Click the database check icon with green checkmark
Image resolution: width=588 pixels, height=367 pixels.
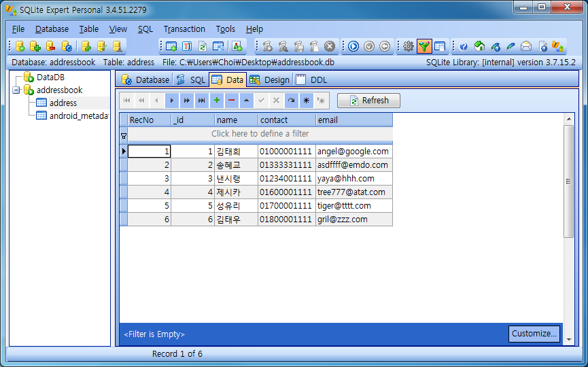[x=102, y=46]
